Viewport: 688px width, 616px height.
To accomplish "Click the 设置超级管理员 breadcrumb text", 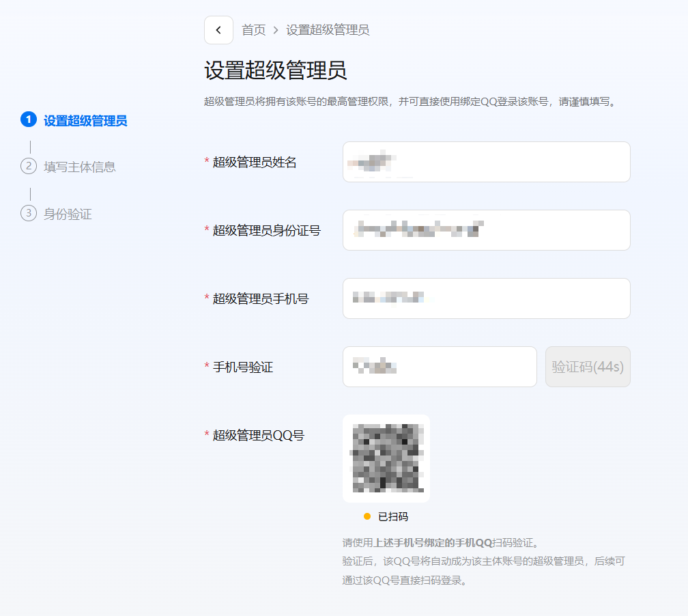I will coord(328,30).
